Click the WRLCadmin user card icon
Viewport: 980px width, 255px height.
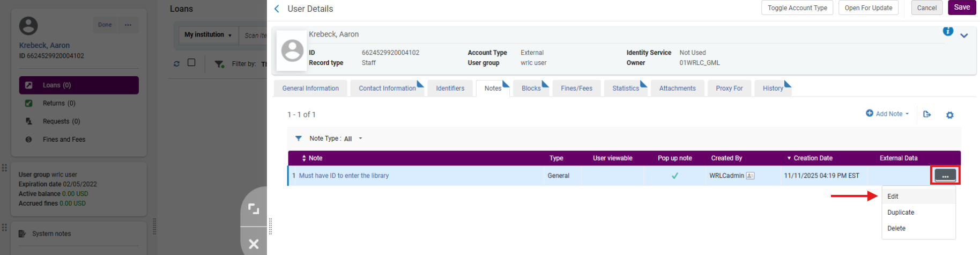[750, 176]
